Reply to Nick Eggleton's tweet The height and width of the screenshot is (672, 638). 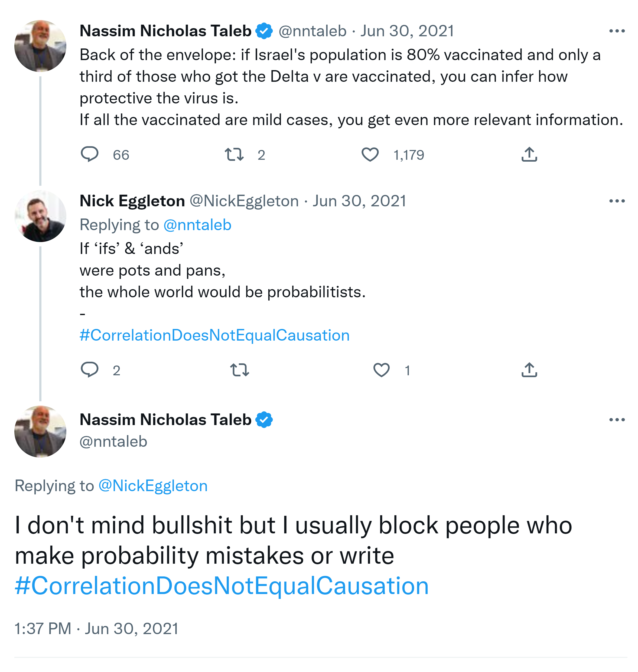coord(89,369)
